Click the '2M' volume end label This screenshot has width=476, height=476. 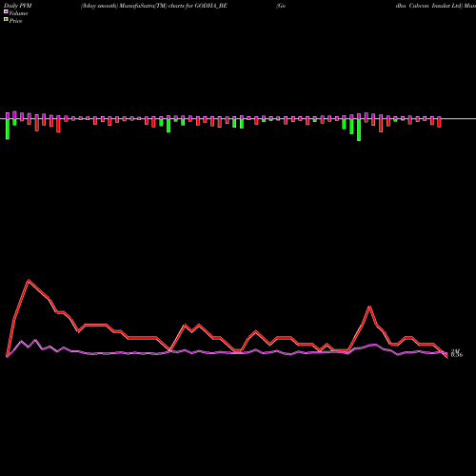coord(455,351)
